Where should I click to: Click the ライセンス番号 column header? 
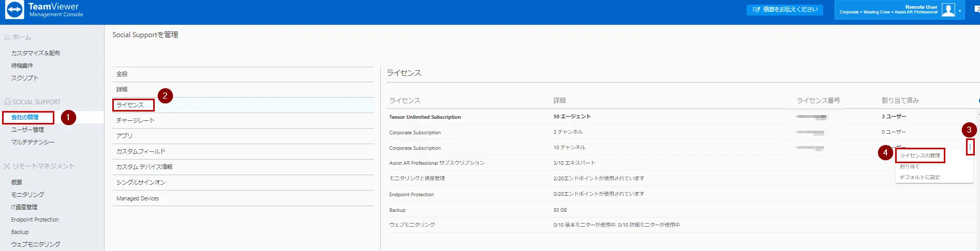coord(818,100)
